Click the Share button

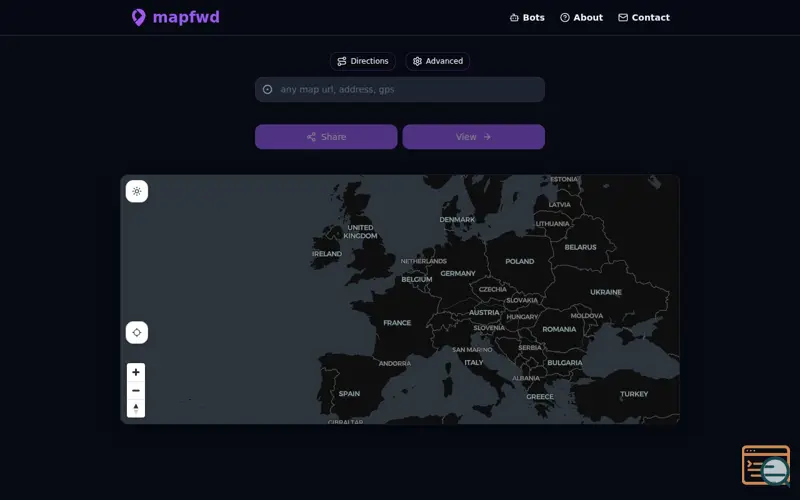[x=326, y=137]
